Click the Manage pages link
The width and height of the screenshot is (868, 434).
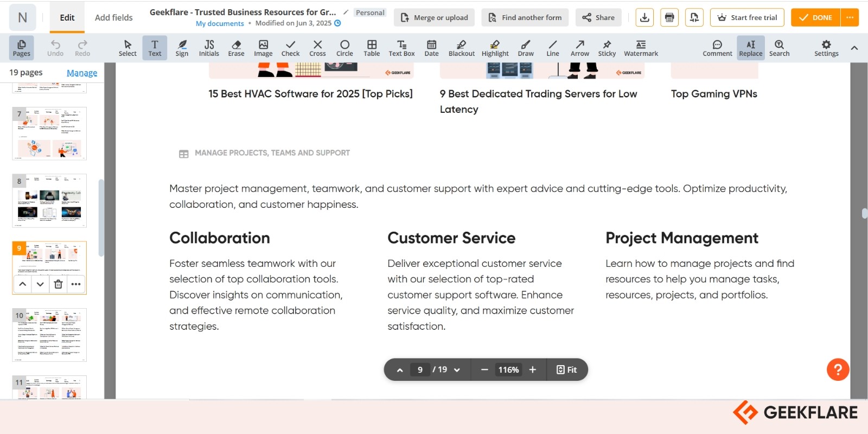(82, 73)
